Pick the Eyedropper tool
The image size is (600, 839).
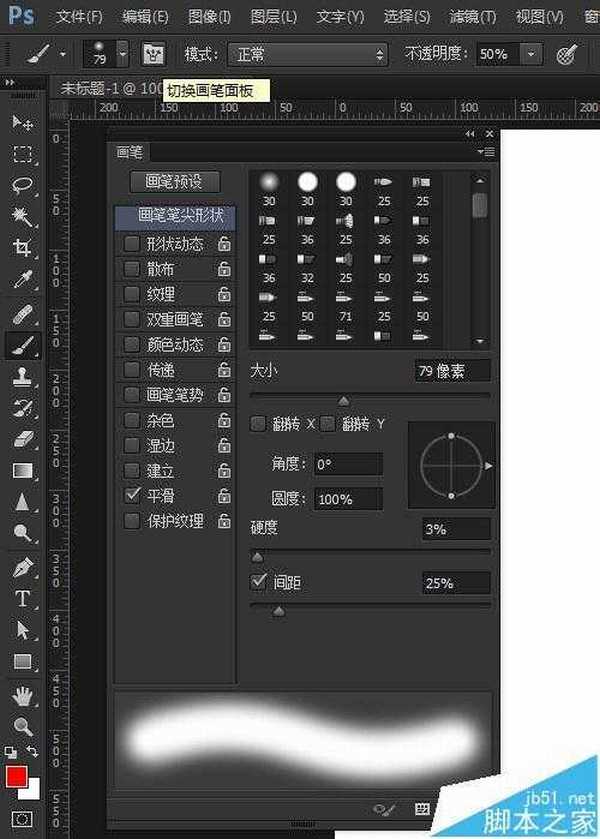22,279
